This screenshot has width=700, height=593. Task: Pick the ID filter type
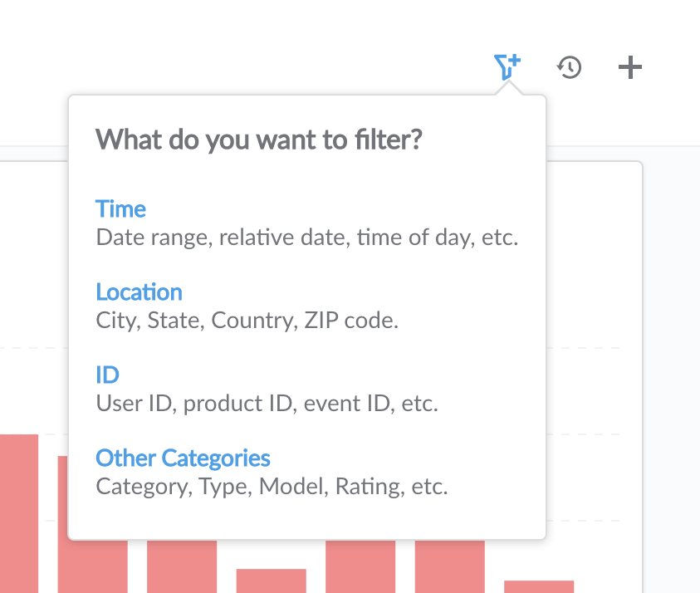tap(108, 375)
